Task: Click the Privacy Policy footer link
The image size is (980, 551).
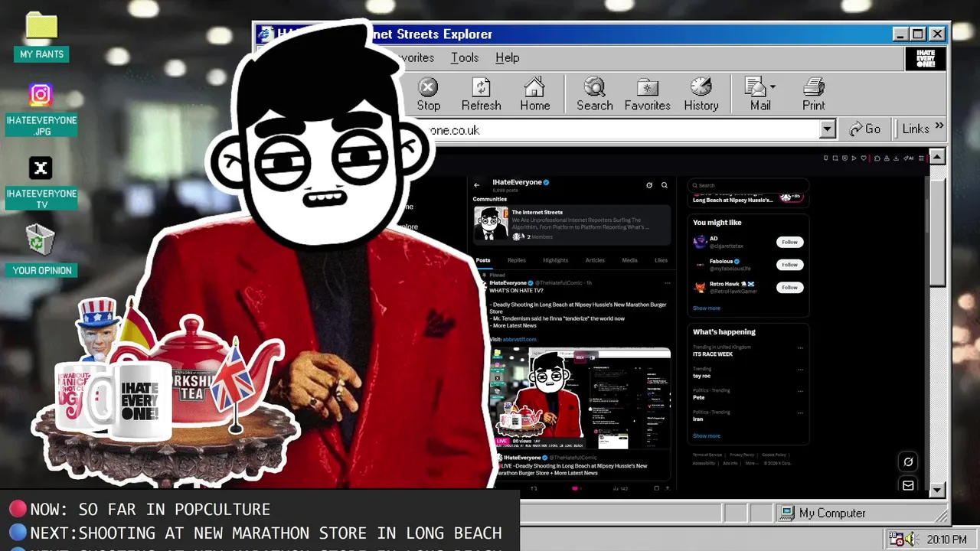Action: point(742,455)
